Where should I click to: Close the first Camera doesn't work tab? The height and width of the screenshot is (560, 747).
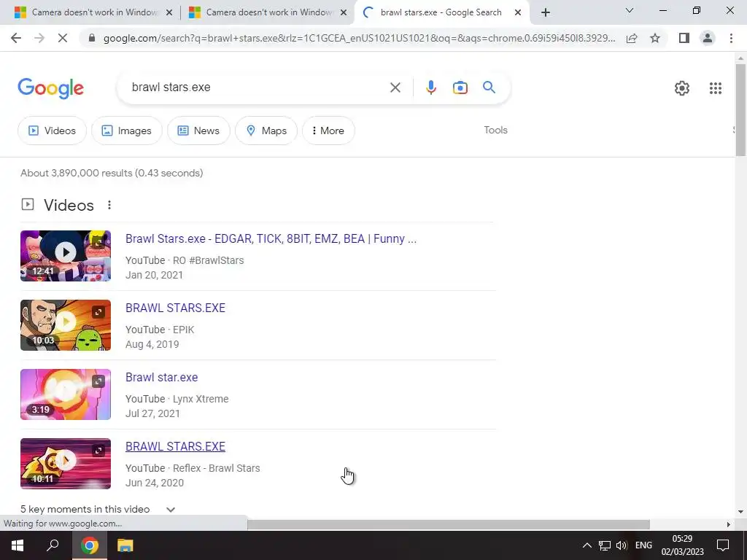[169, 13]
